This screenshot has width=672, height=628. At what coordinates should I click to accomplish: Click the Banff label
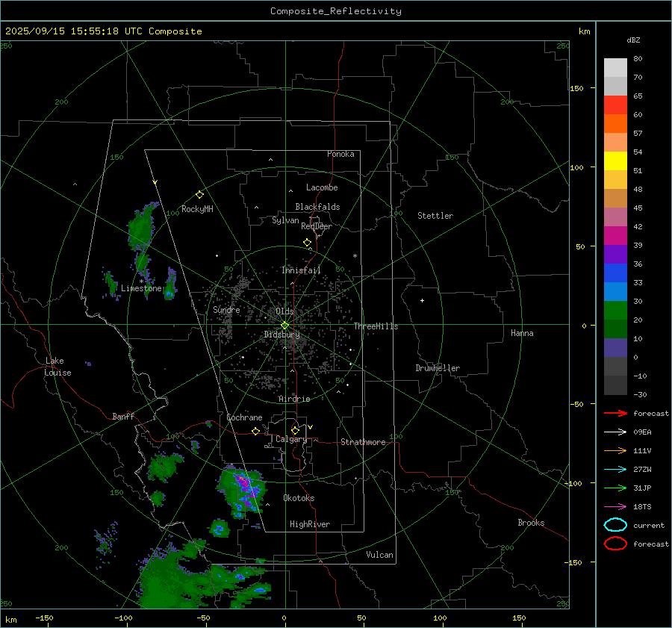[123, 417]
